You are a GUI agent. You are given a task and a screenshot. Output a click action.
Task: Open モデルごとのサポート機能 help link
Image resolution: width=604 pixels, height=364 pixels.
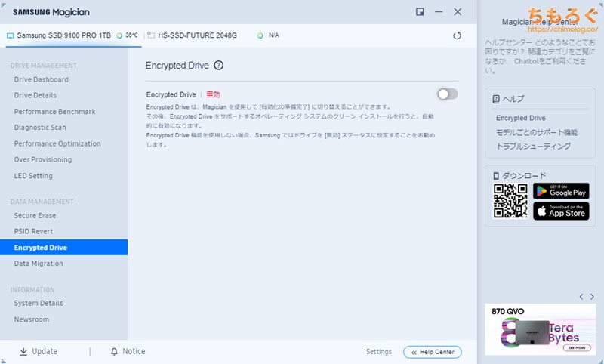pos(536,132)
